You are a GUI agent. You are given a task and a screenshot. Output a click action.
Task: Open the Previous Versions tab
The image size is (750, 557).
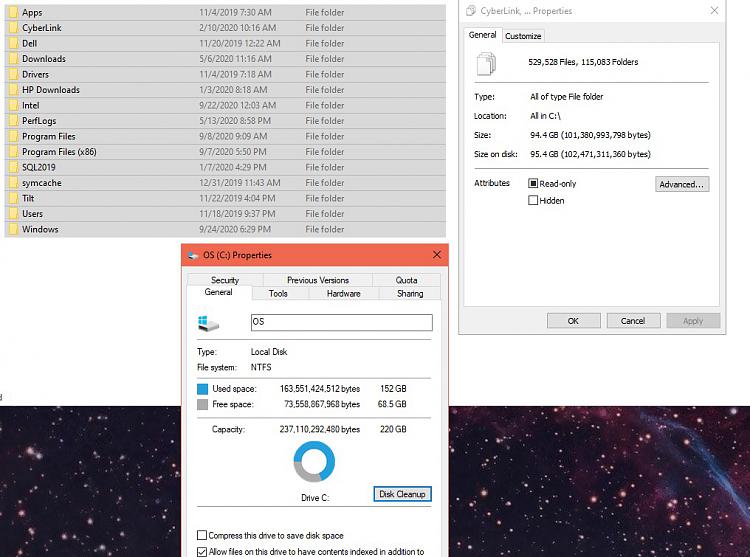pos(318,280)
